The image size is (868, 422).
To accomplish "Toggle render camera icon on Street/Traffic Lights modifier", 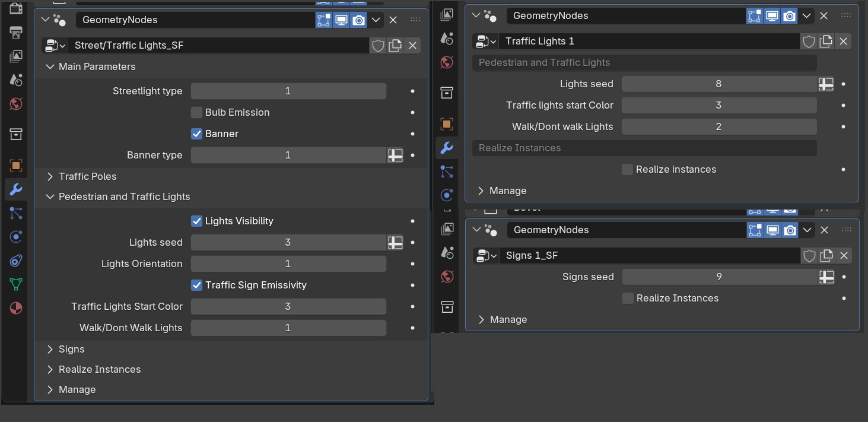I will (x=358, y=20).
